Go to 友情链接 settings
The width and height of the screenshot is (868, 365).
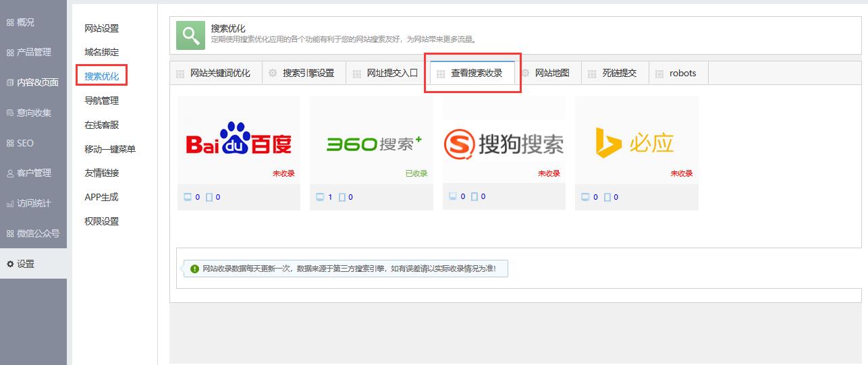pyautogui.click(x=101, y=173)
